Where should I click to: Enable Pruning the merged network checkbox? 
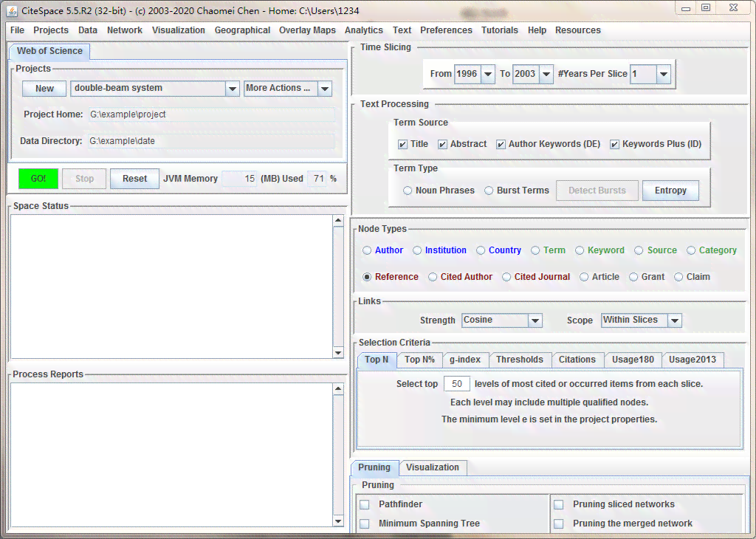[558, 523]
